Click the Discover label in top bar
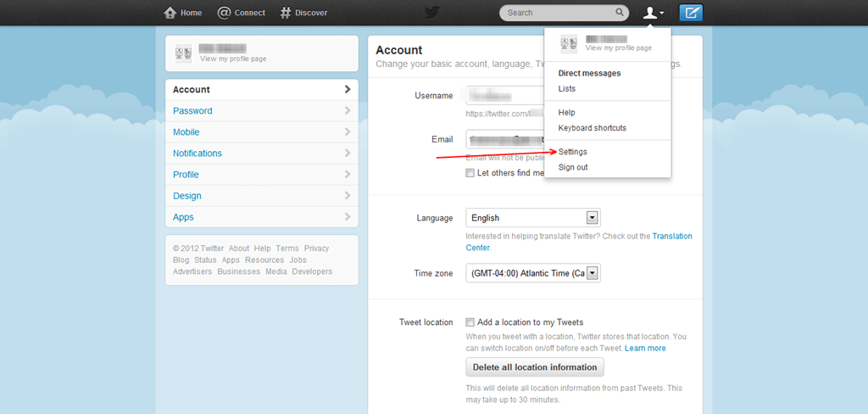This screenshot has height=414, width=868. 311,13
